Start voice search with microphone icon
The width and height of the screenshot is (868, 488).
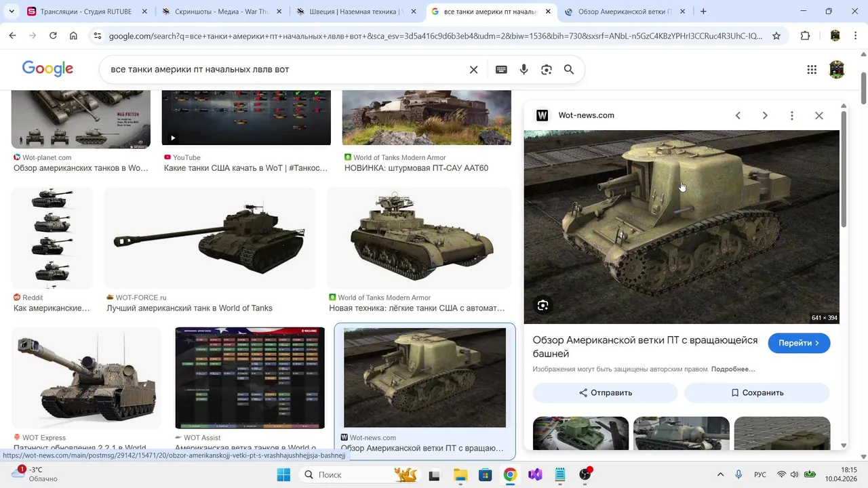(524, 69)
